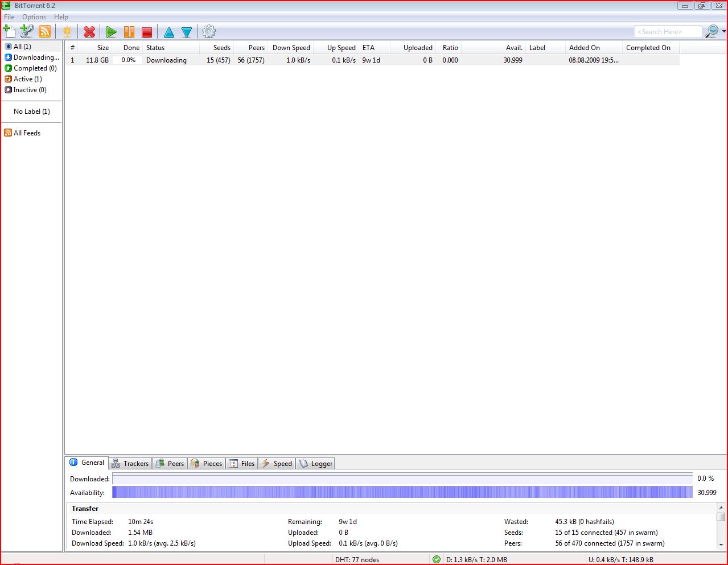Sort by Down Speed column header
The height and width of the screenshot is (565, 728).
click(x=290, y=48)
